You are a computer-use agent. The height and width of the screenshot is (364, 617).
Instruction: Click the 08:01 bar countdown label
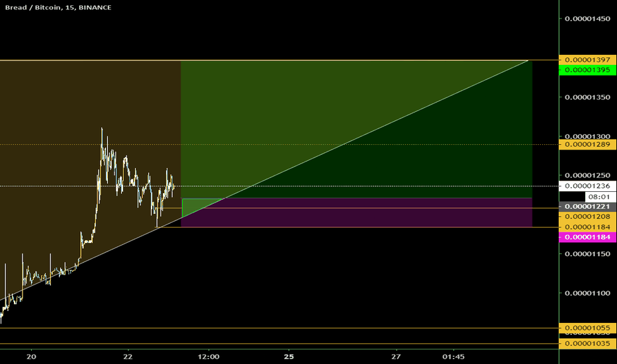coord(599,197)
